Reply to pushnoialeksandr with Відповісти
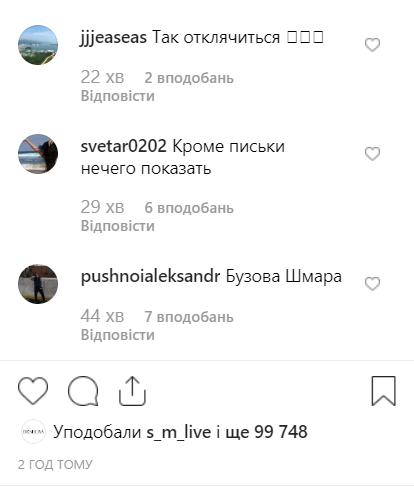Screen dimensions: 414x492 pos(118,335)
